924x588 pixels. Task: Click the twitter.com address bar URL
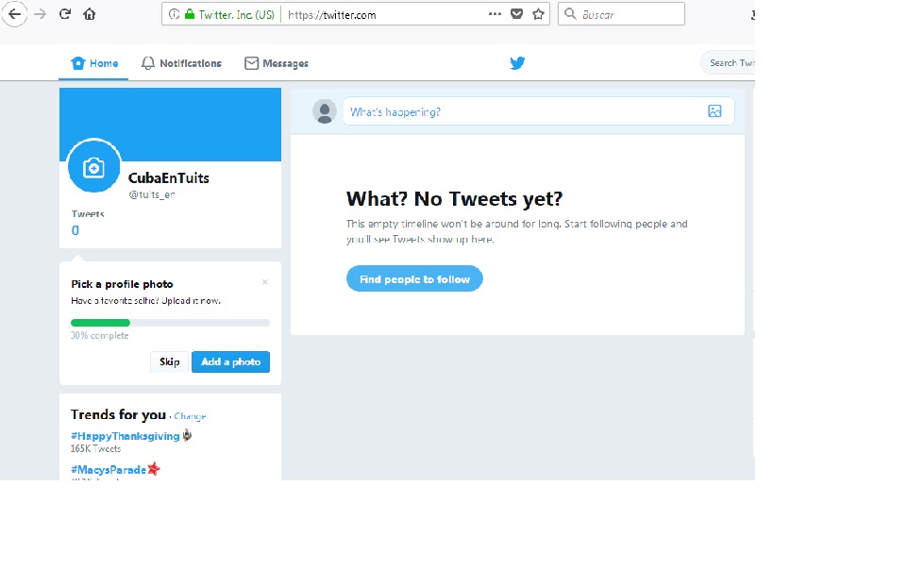332,15
